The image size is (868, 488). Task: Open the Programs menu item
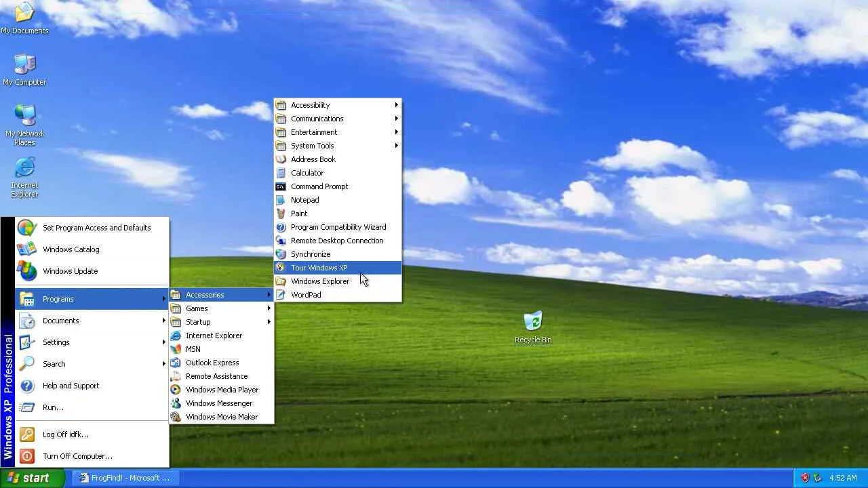[92, 299]
